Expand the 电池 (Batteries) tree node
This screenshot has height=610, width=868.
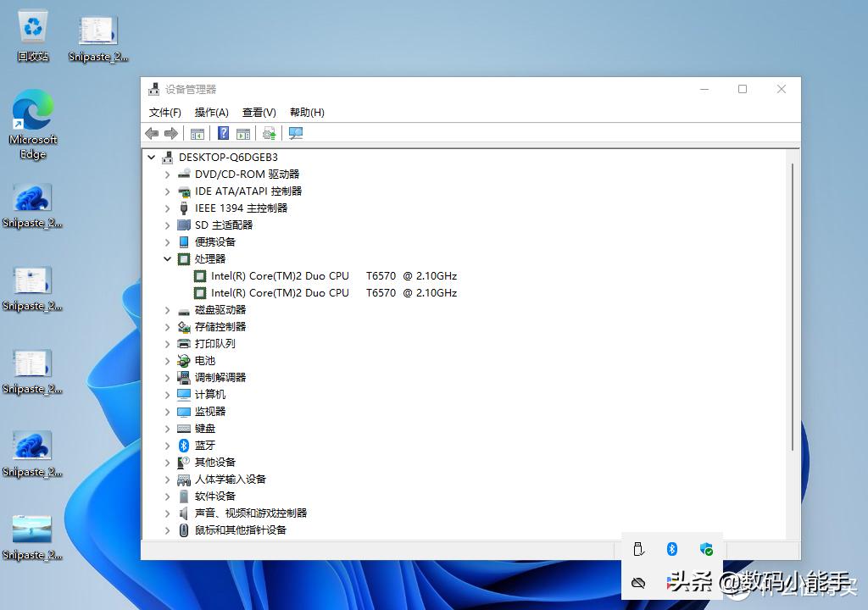(167, 360)
